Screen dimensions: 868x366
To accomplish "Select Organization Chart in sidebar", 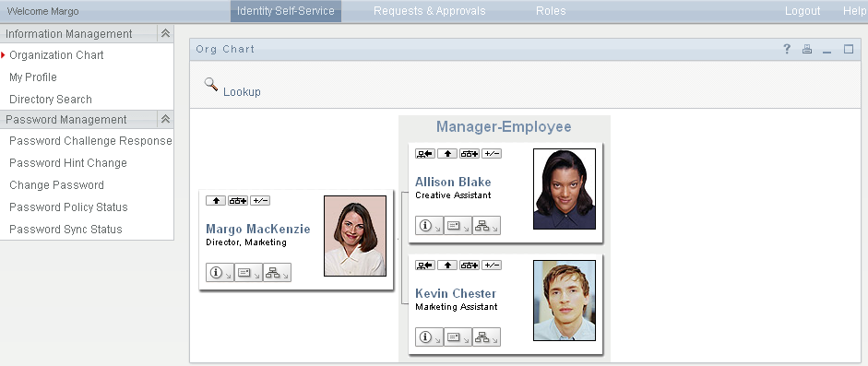I will click(56, 55).
